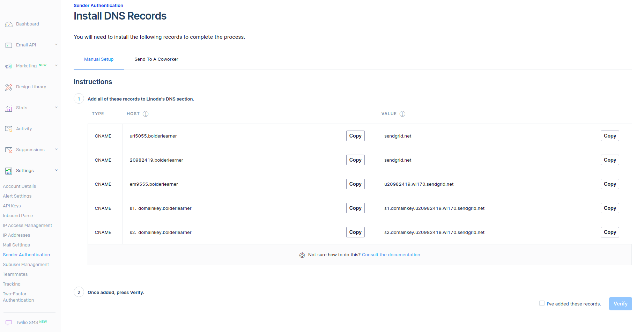Copy sendgrid.net value in 20982419 row

(x=610, y=160)
